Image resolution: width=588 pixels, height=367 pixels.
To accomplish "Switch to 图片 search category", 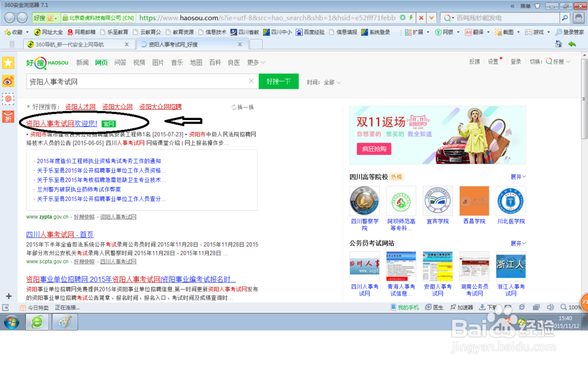I will (x=158, y=63).
